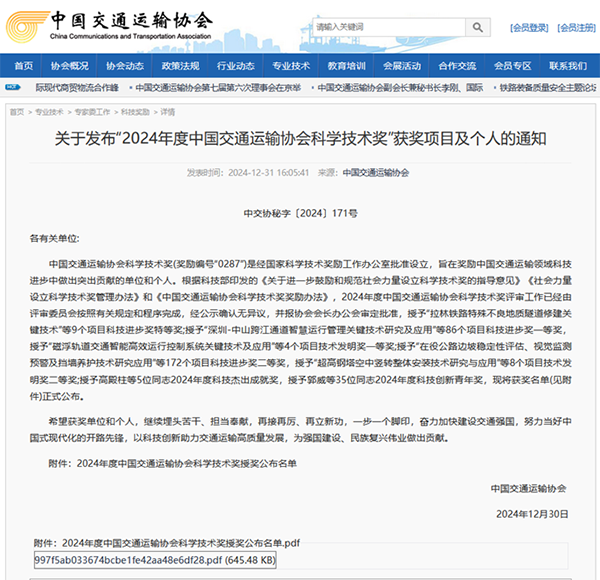Open the 政策法规 menu item
Screen dimensions: 600x580
click(180, 66)
